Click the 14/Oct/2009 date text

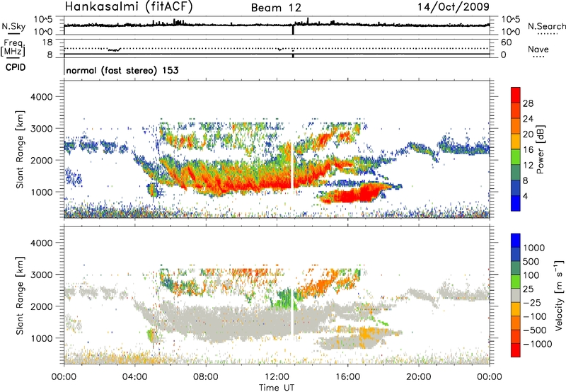tap(454, 6)
